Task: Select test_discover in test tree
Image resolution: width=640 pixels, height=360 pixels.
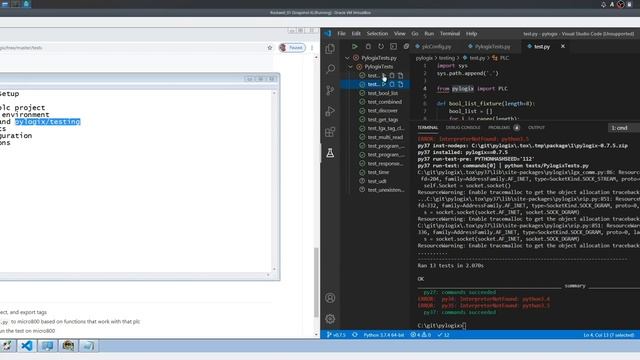Action: point(382,111)
